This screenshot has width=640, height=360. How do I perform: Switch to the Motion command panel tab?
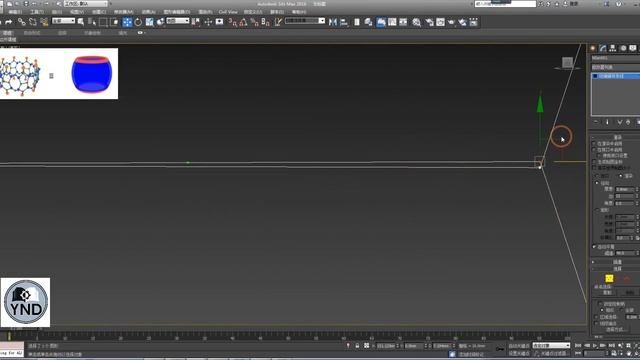[x=623, y=48]
